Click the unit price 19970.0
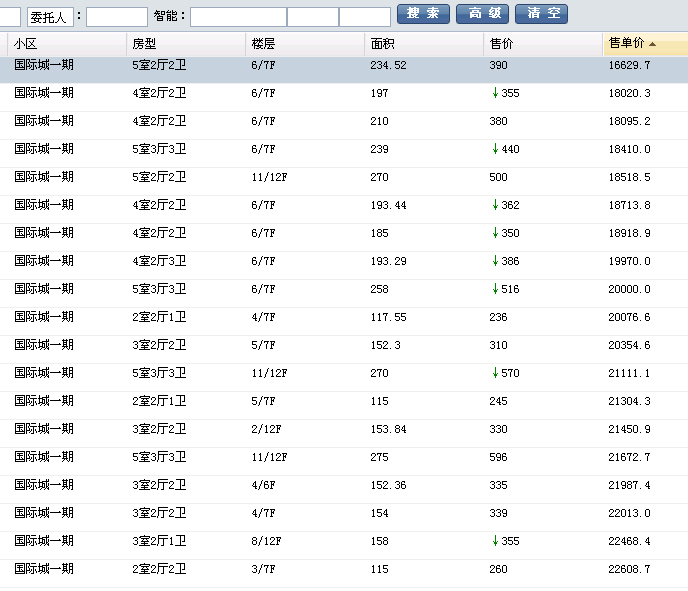688x591 pixels. coord(629,261)
